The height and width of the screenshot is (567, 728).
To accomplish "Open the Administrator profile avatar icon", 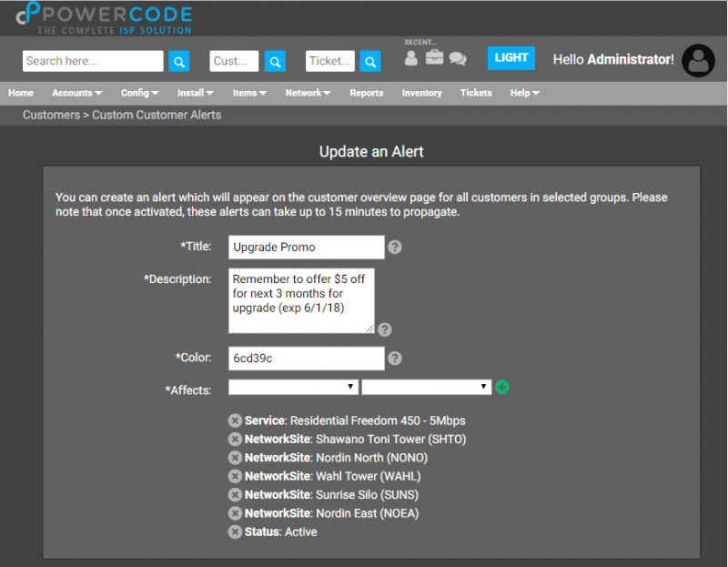I will (697, 60).
